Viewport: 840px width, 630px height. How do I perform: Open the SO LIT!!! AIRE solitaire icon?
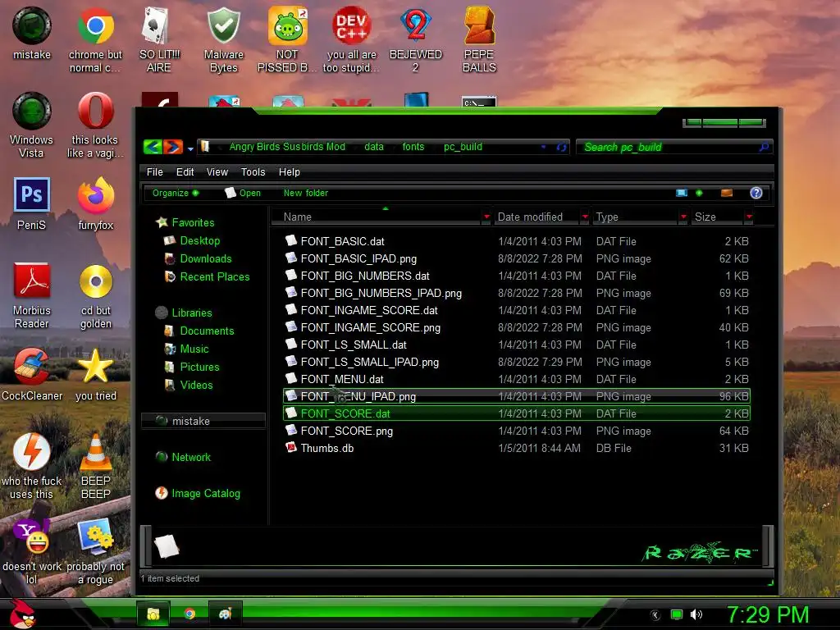pos(159,40)
